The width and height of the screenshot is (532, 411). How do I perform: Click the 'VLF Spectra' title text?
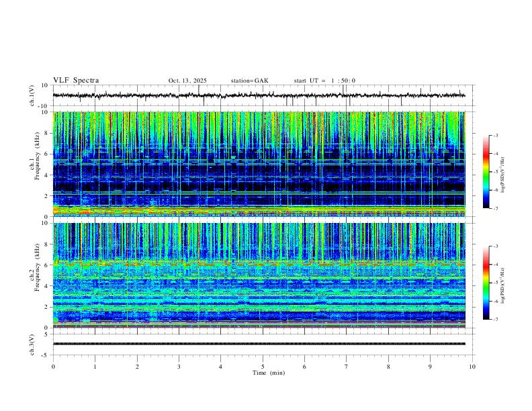(76, 81)
